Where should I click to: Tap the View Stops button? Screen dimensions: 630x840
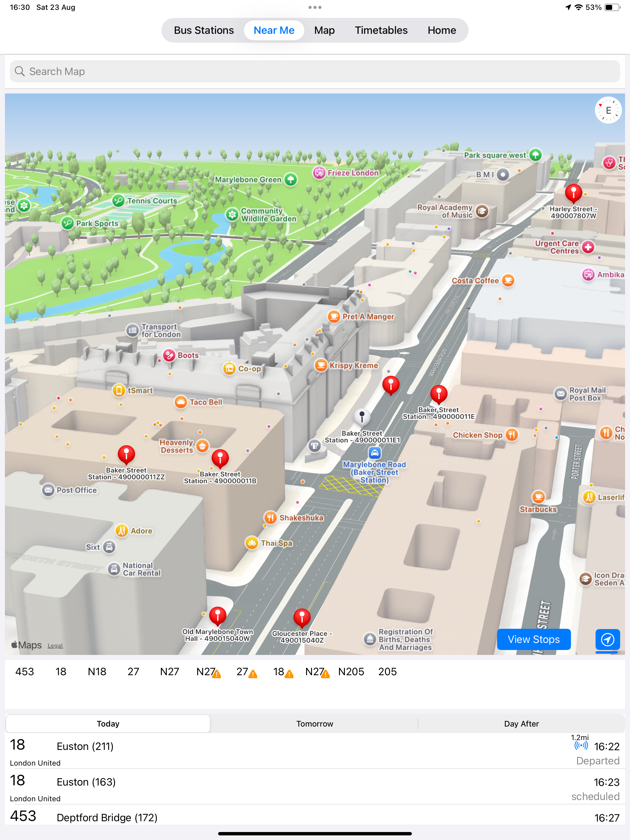point(533,640)
